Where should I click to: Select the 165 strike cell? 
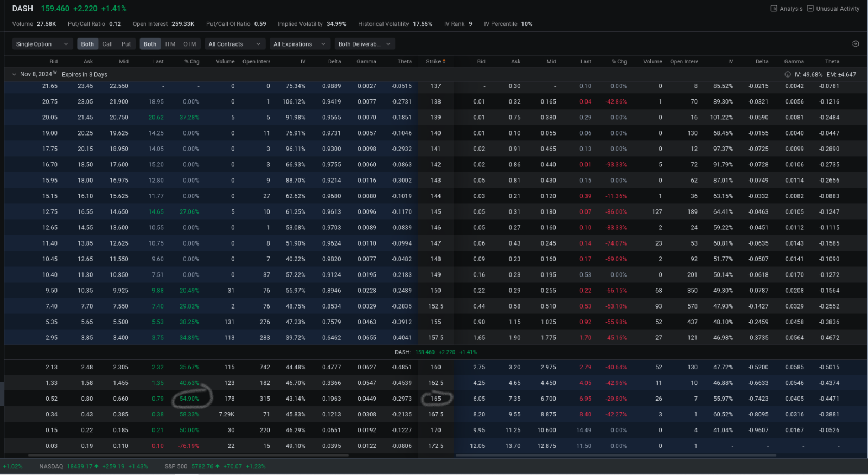click(436, 399)
